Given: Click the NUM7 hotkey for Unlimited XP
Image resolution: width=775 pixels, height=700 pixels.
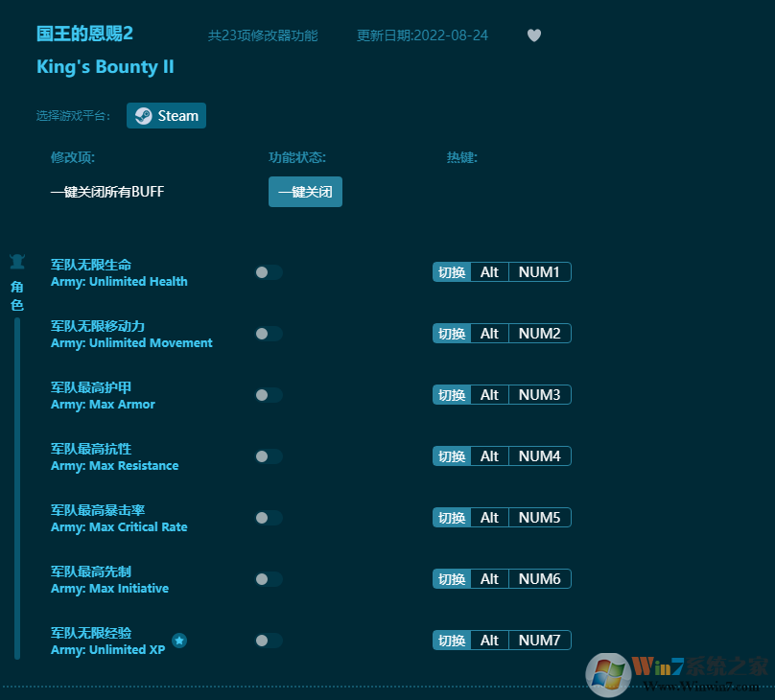Looking at the screenshot, I should (x=538, y=640).
